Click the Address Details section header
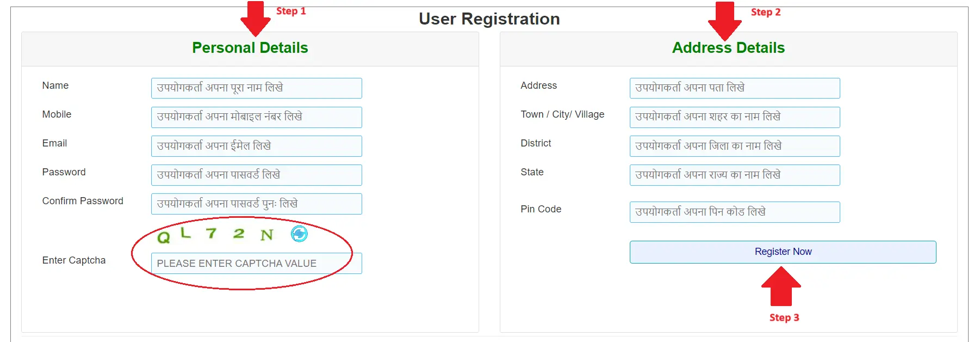 pyautogui.click(x=728, y=48)
